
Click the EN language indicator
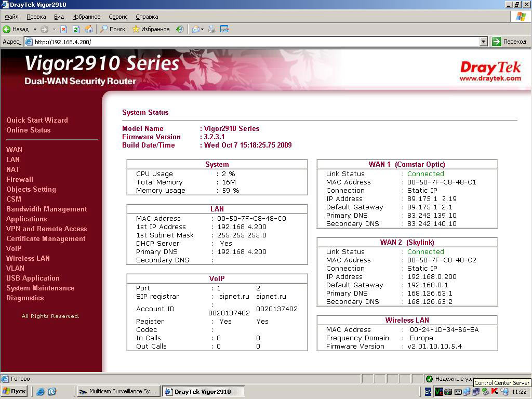[x=428, y=392]
